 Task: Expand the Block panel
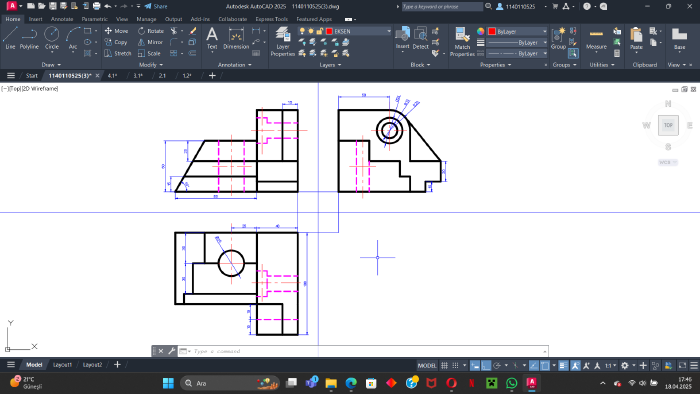pos(420,65)
